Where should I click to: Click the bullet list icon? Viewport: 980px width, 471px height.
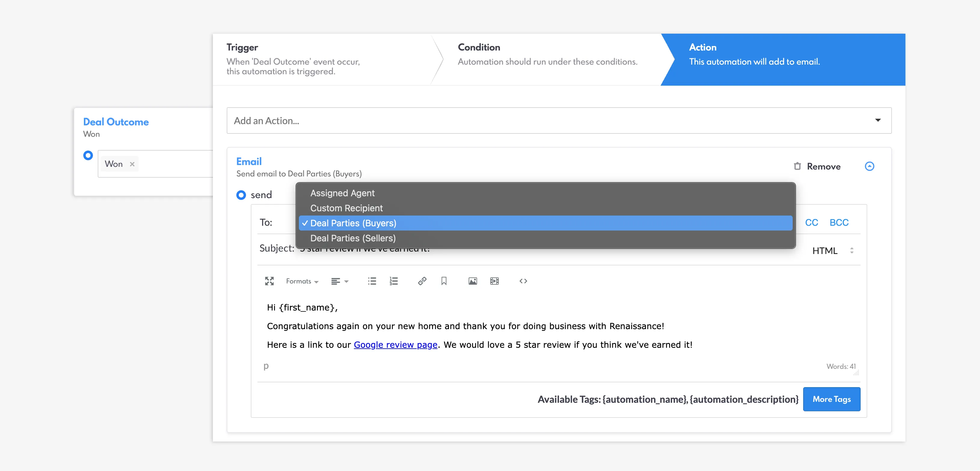(x=372, y=281)
